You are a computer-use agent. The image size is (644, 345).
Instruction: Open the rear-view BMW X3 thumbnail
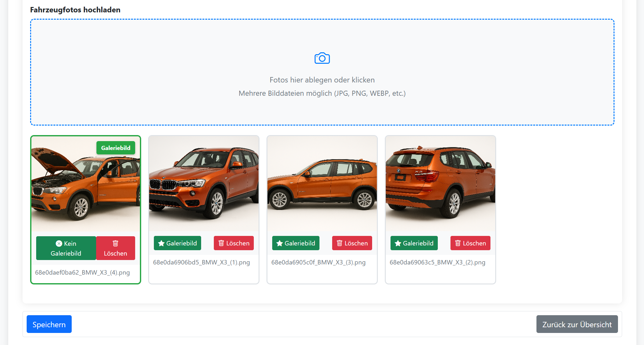[x=440, y=184]
